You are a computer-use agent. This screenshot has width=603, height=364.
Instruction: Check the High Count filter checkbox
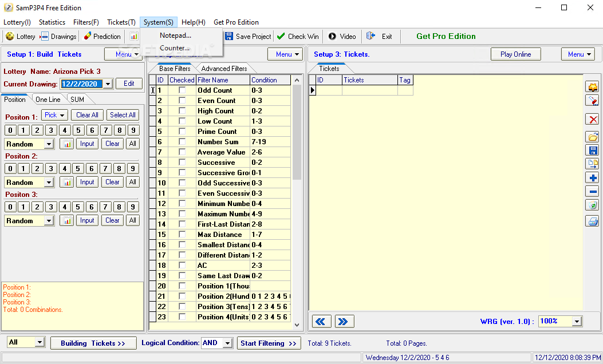182,110
